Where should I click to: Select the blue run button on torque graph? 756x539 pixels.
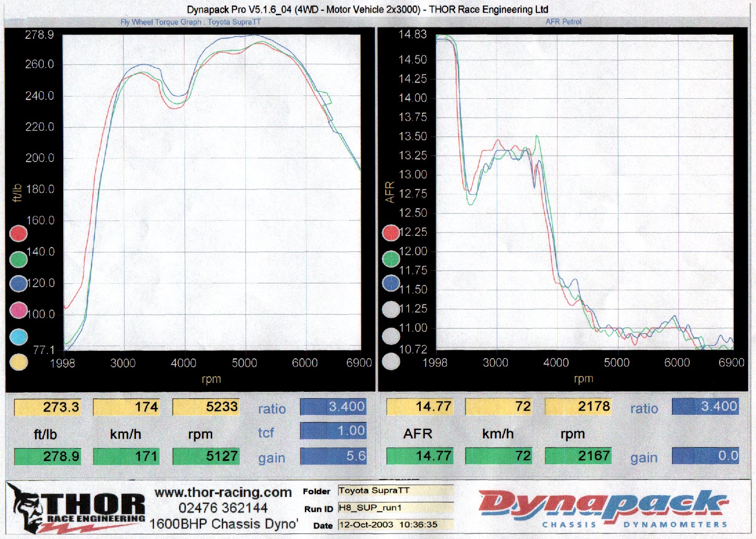tap(18, 284)
